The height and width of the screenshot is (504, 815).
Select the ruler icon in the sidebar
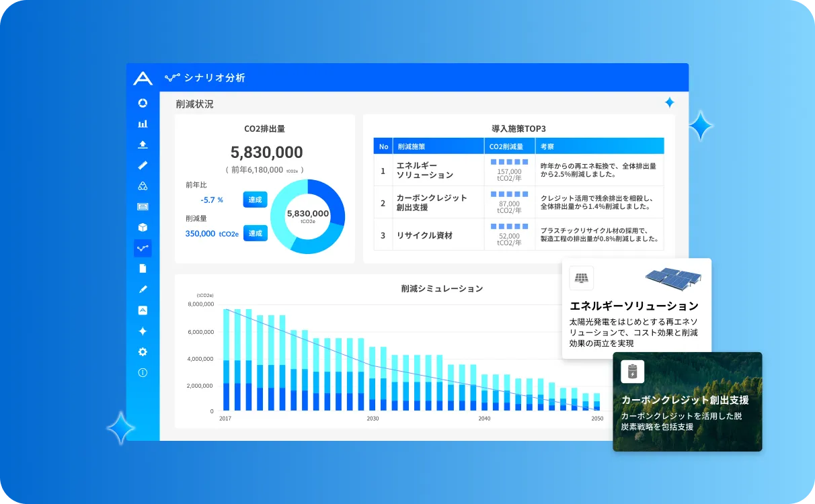[x=143, y=165]
